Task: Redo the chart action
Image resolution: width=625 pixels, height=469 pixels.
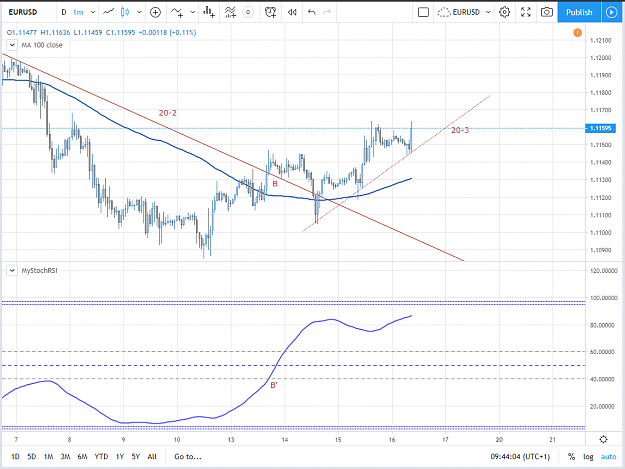Action: pyautogui.click(x=327, y=12)
